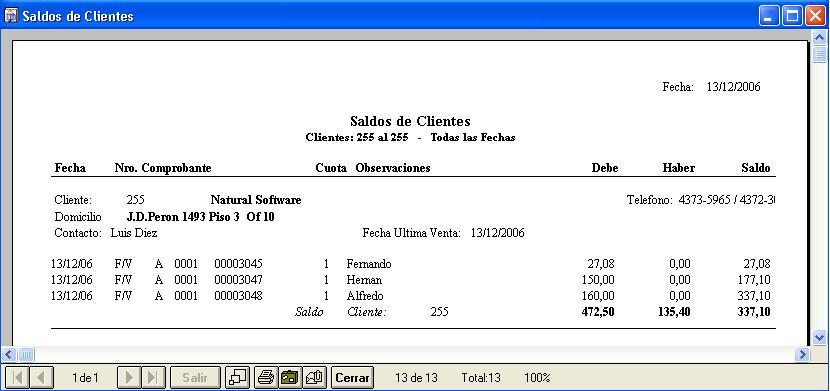Click the horizontal scrollbar thumb
The height and width of the screenshot is (391, 830).
tap(26, 354)
